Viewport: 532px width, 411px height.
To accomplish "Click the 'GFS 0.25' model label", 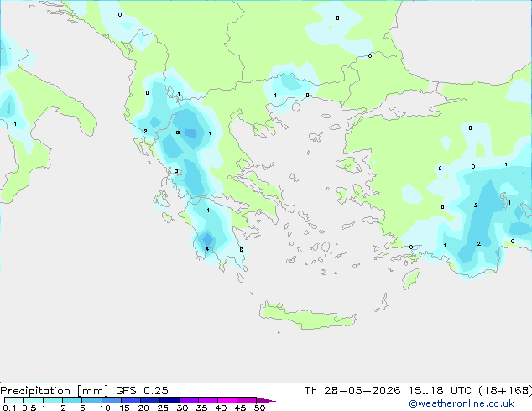I will 142,391.
